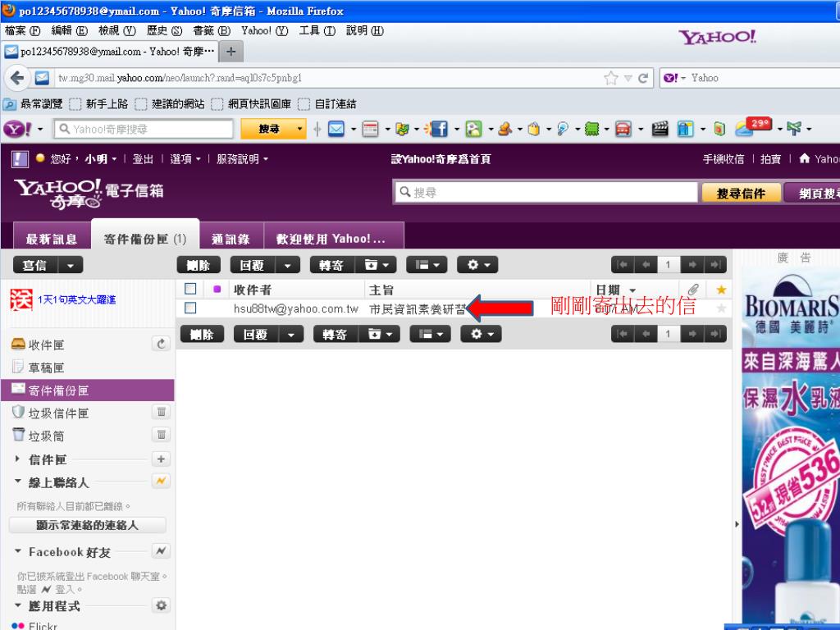Click the attachment paperclip column header

pyautogui.click(x=693, y=290)
